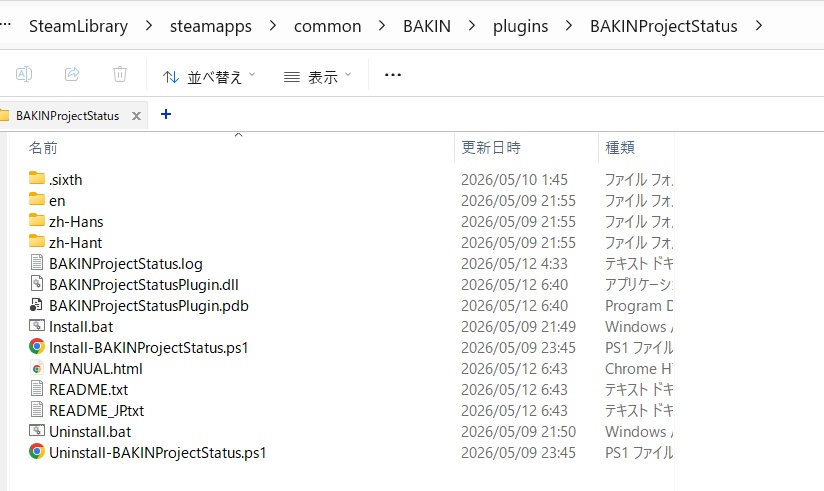Click Chrome H type of MANUAL.html
Viewport: 824px width, 491px height.
(638, 369)
